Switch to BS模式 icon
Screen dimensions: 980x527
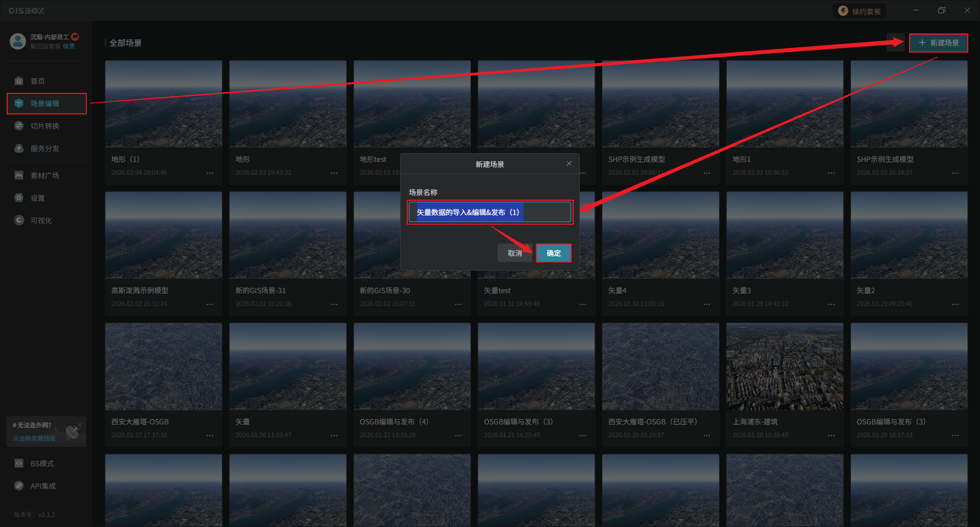(x=19, y=463)
